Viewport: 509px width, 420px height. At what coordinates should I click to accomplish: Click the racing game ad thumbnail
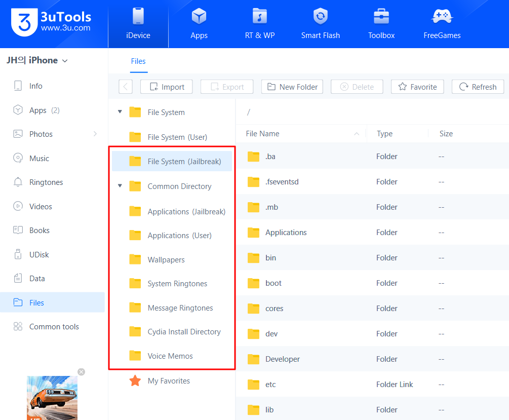click(52, 398)
